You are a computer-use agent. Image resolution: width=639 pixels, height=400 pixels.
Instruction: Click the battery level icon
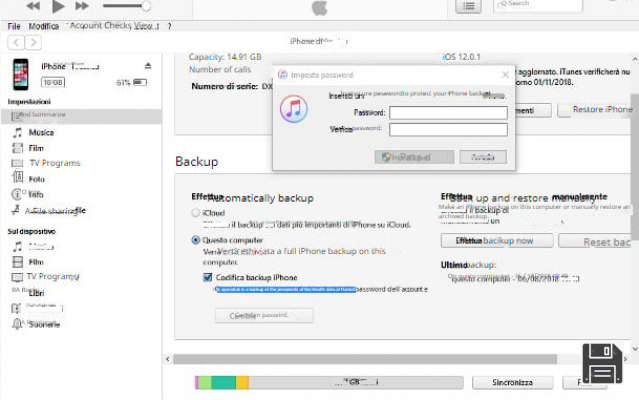coord(140,82)
